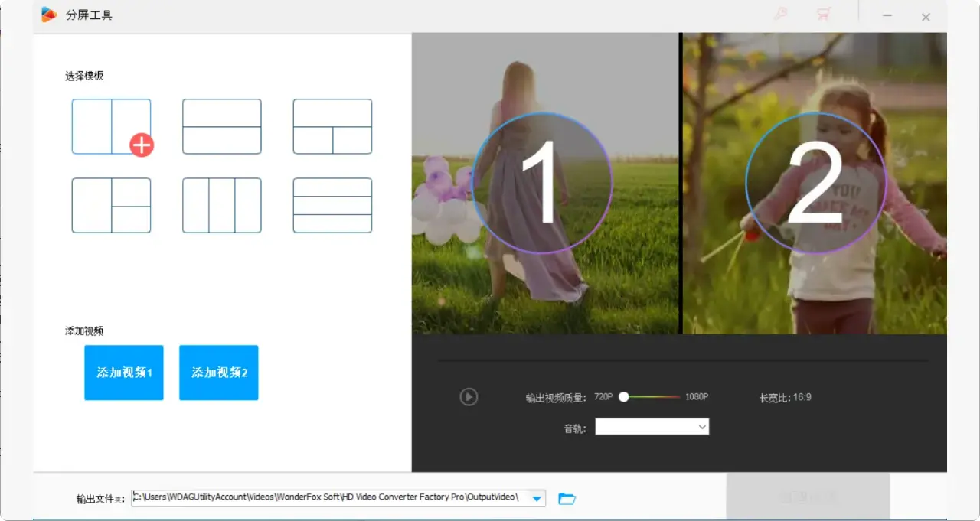Click the output video quality slider handle

[624, 397]
